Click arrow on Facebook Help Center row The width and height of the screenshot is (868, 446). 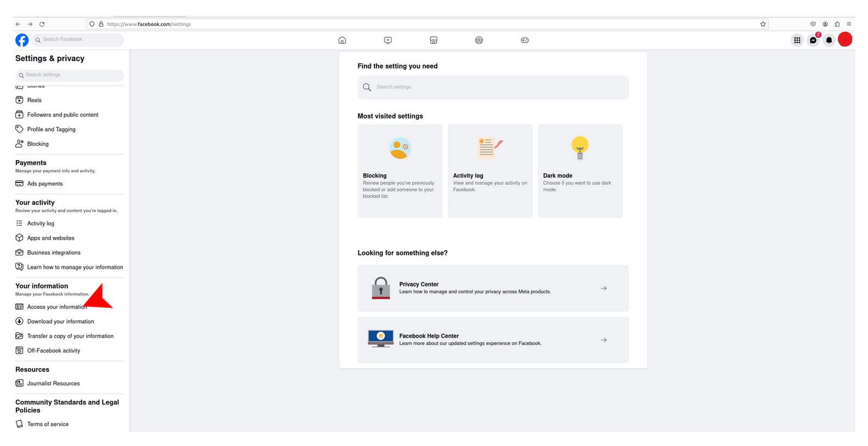click(x=604, y=340)
